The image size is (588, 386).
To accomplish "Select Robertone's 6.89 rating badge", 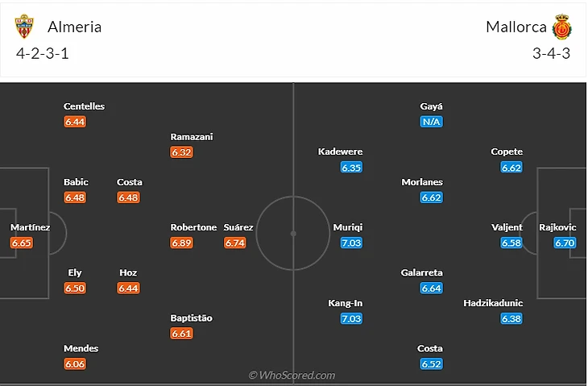I will pyautogui.click(x=182, y=243).
